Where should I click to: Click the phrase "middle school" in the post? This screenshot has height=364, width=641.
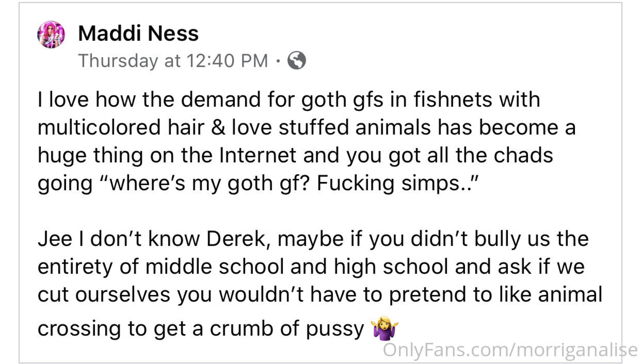(x=215, y=267)
